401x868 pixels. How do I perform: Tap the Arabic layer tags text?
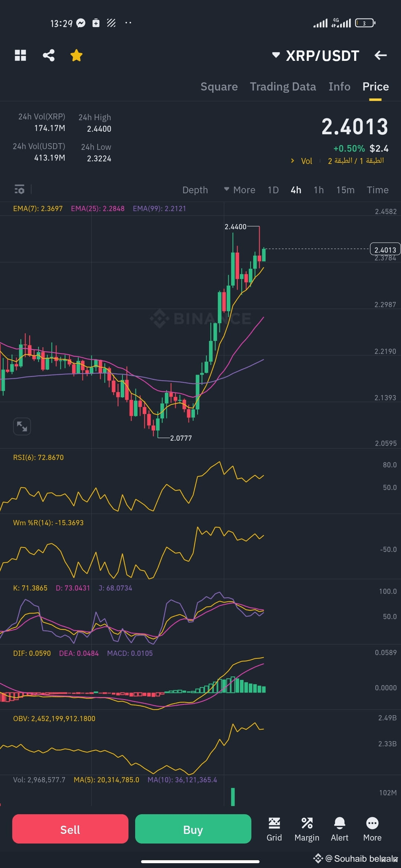click(356, 161)
